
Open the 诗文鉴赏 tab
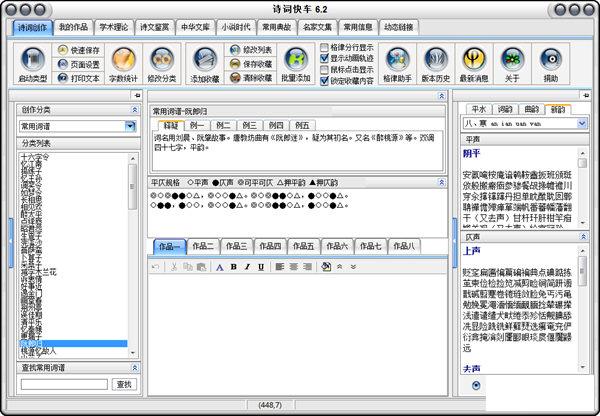(x=154, y=27)
